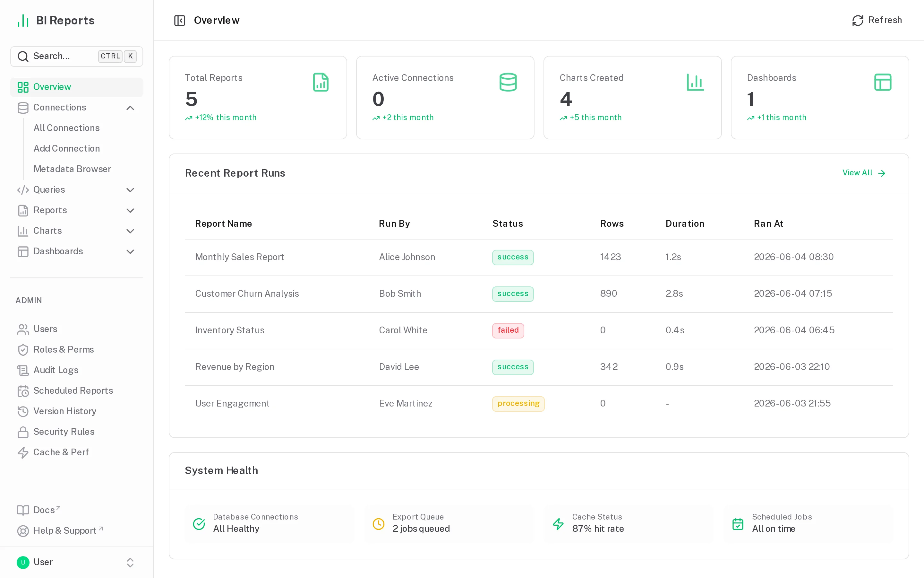Click View All report runs link
The width and height of the screenshot is (924, 578).
point(864,173)
